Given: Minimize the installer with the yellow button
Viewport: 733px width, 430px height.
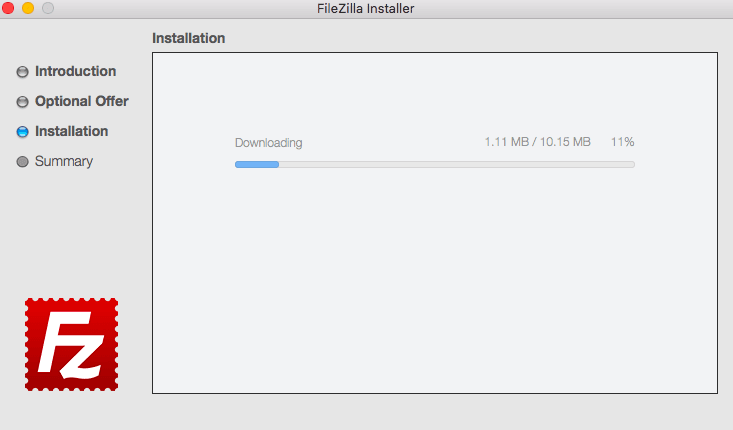Looking at the screenshot, I should click(28, 8).
